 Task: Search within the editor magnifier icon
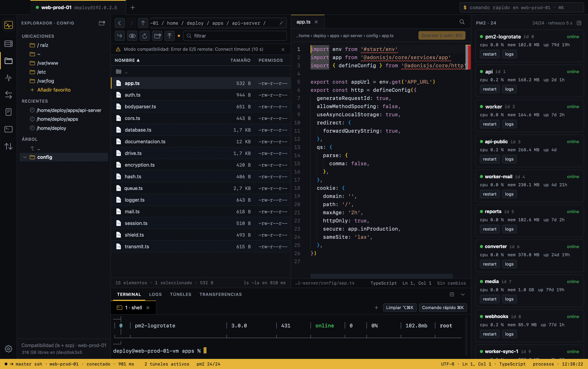[x=462, y=22]
